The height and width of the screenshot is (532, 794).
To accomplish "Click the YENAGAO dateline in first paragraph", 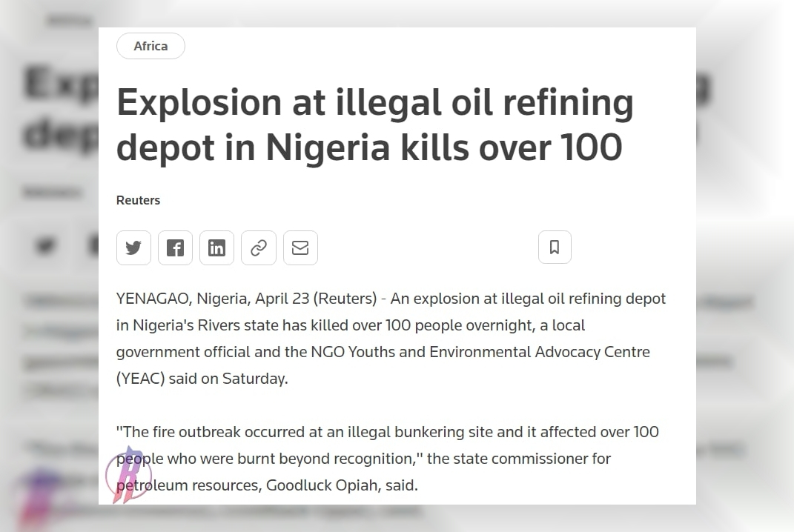I will click(153, 299).
